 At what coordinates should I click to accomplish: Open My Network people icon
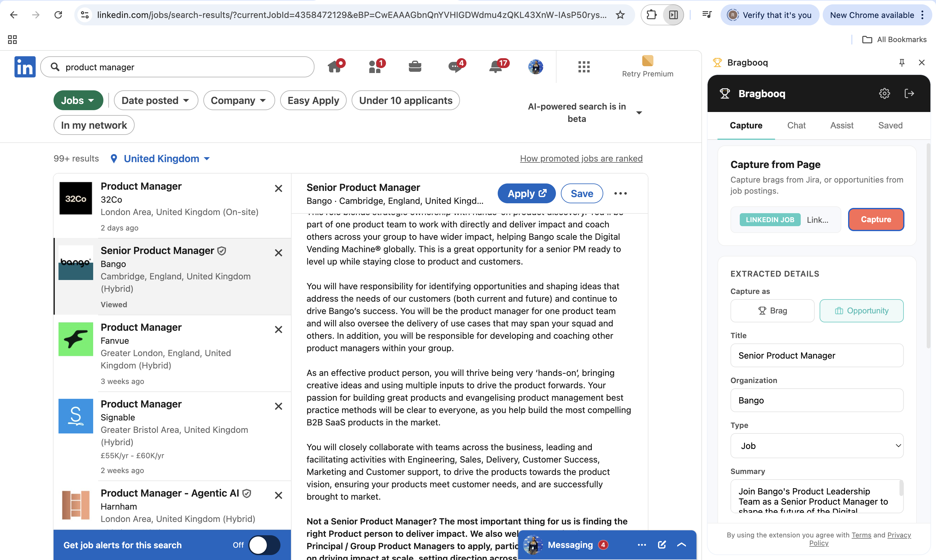pos(375,67)
